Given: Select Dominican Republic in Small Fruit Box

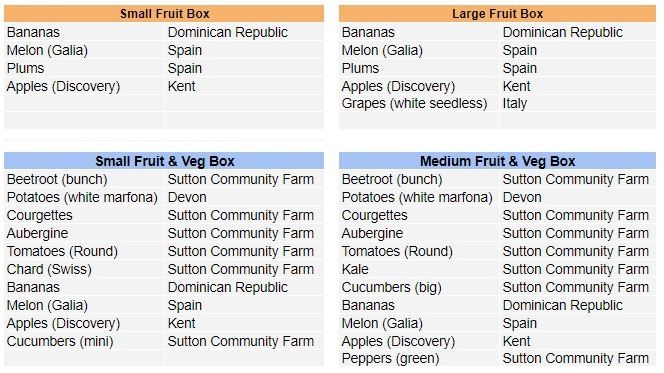Looking at the screenshot, I should pos(244,32).
